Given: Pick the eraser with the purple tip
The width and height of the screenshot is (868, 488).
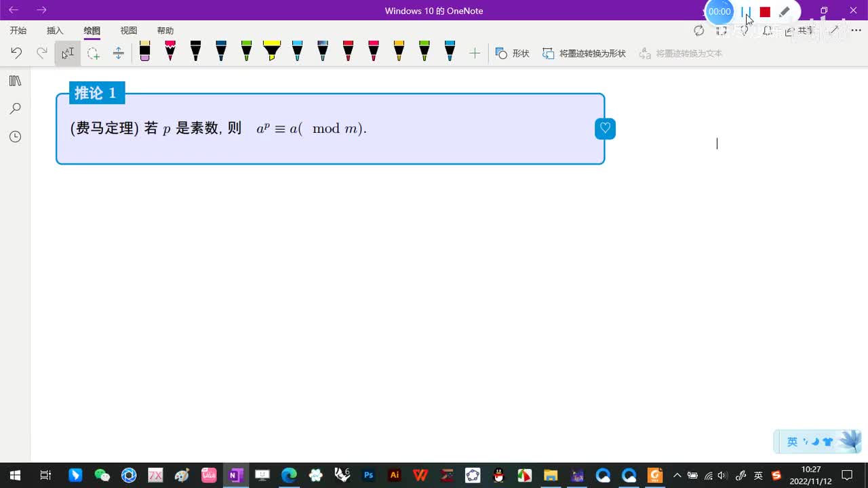Looking at the screenshot, I should [144, 51].
